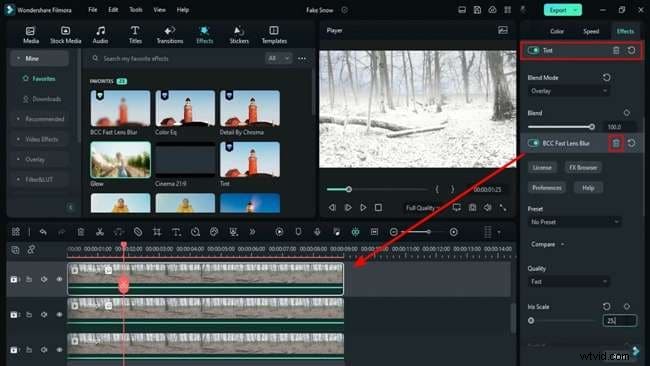Viewport: 650px width, 366px height.
Task: Toggle the BCC Fast Lens Blur switch
Action: point(534,143)
